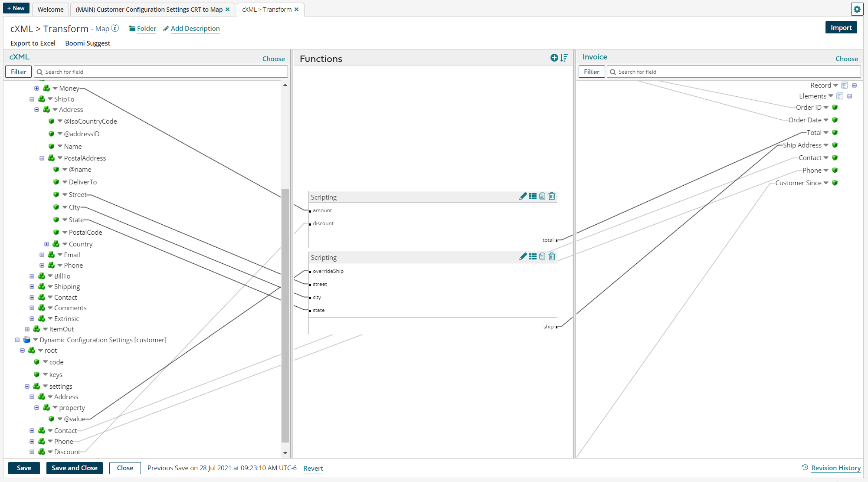Image resolution: width=868 pixels, height=482 pixels.
Task: Delete the second Scripting function using trash icon
Action: click(552, 256)
